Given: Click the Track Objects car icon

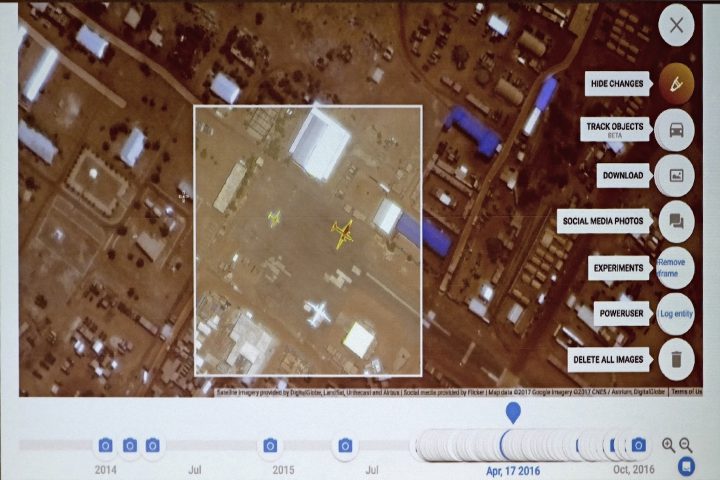Looking at the screenshot, I should tap(676, 130).
